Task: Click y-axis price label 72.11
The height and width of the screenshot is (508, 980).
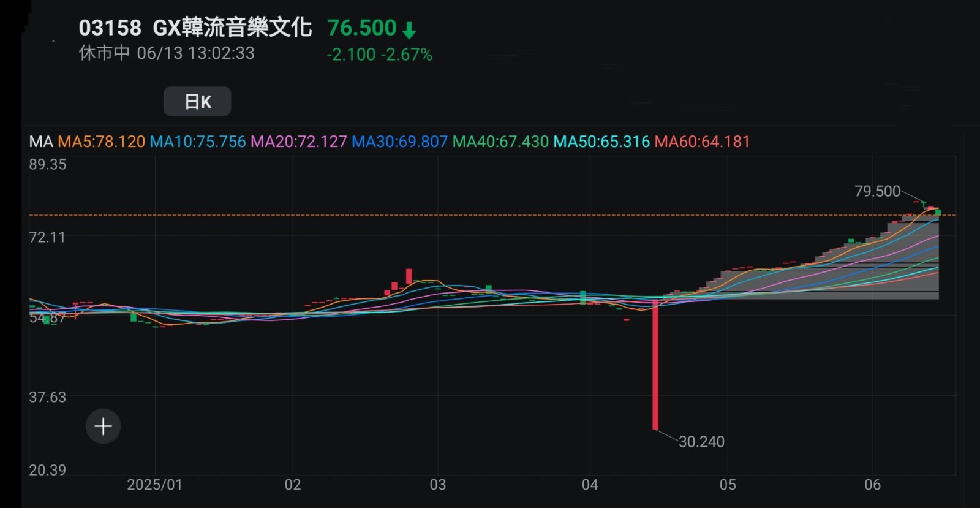Action: [47, 237]
